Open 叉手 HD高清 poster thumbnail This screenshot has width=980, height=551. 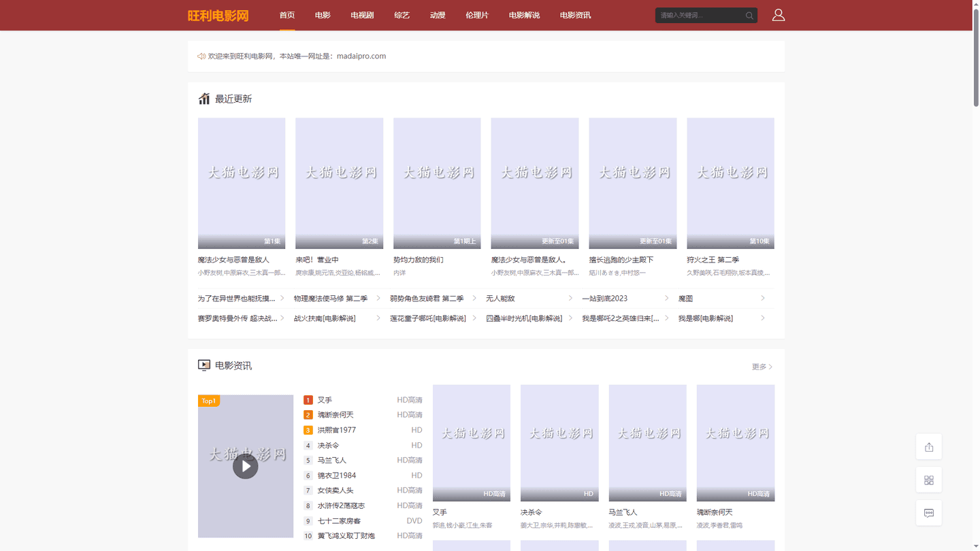pos(472,443)
